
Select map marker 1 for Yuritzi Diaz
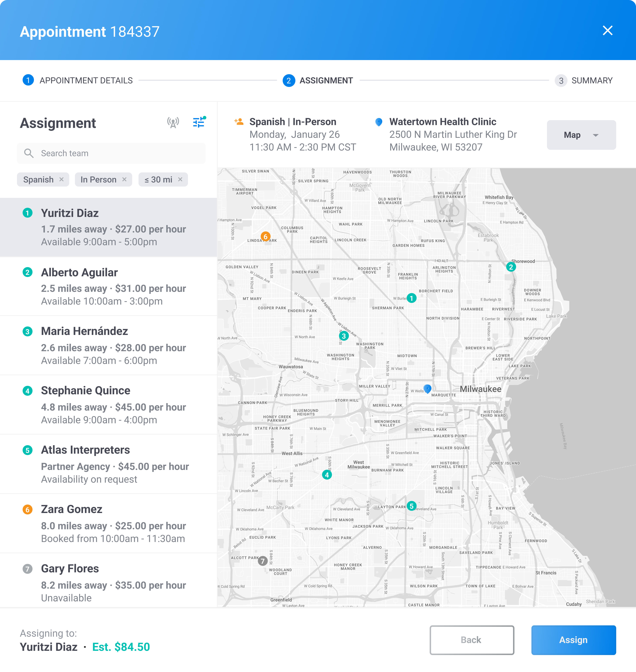[x=412, y=298]
